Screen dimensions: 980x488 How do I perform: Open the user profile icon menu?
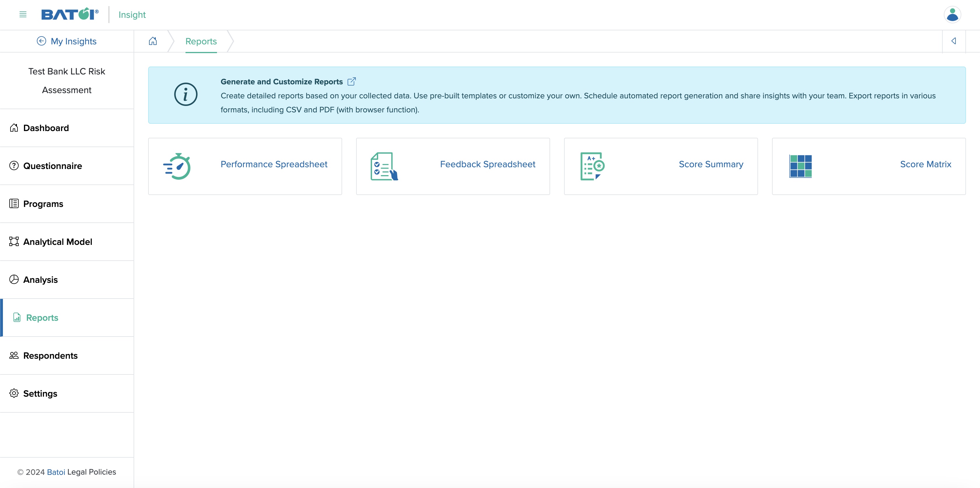coord(953,14)
